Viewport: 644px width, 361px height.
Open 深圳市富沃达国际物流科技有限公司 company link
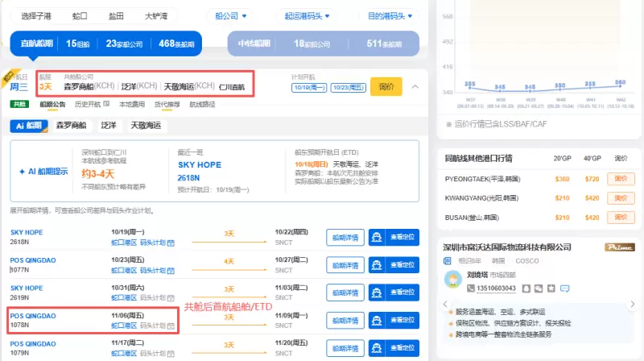click(507, 247)
